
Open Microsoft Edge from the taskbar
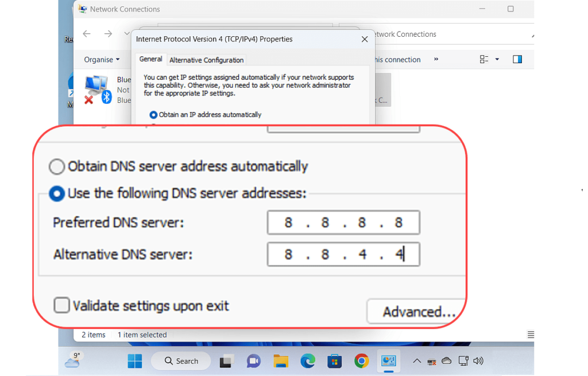click(x=308, y=361)
